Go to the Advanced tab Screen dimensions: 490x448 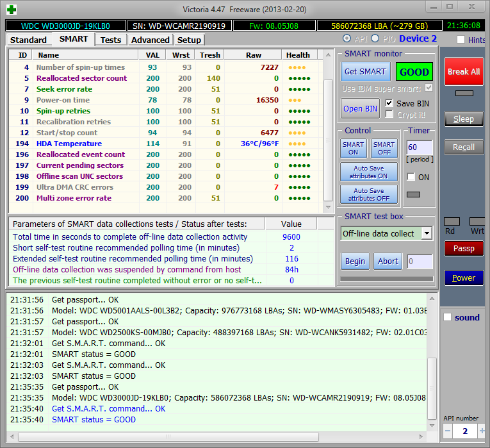pyautogui.click(x=150, y=40)
